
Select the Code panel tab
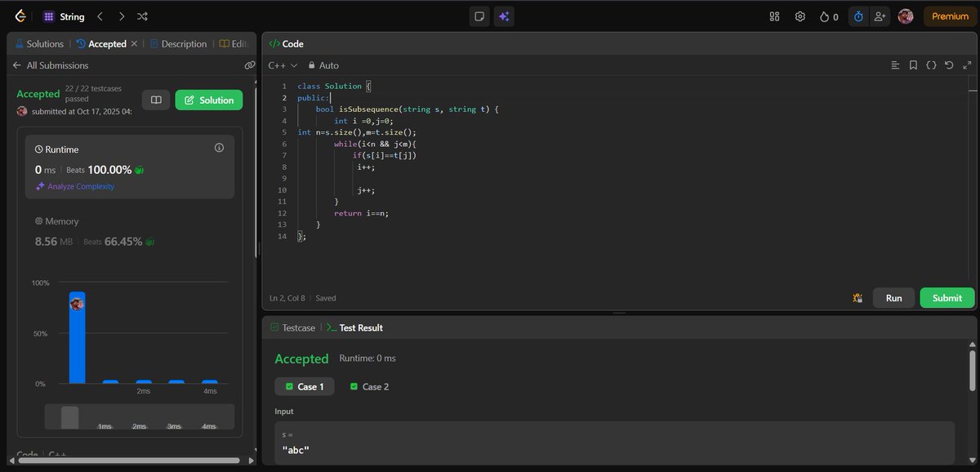point(287,44)
